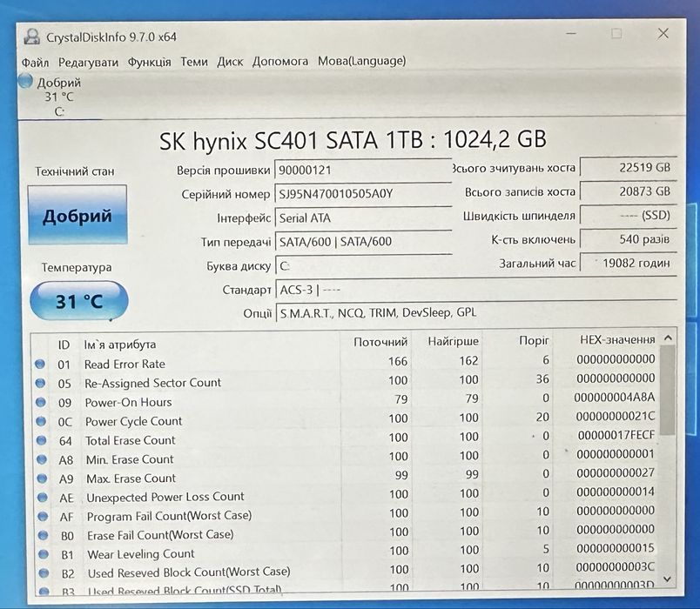Select the Unexpected Power Loss Count row

(347, 495)
